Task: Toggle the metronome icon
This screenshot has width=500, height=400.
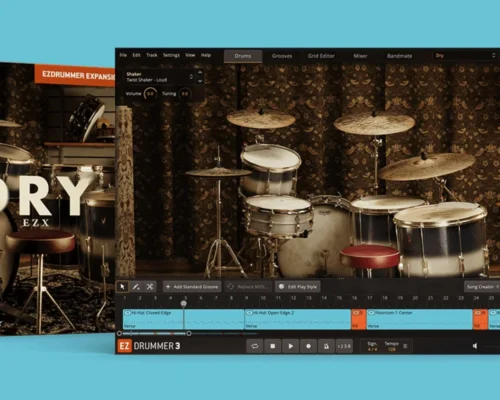Action: tap(326, 346)
